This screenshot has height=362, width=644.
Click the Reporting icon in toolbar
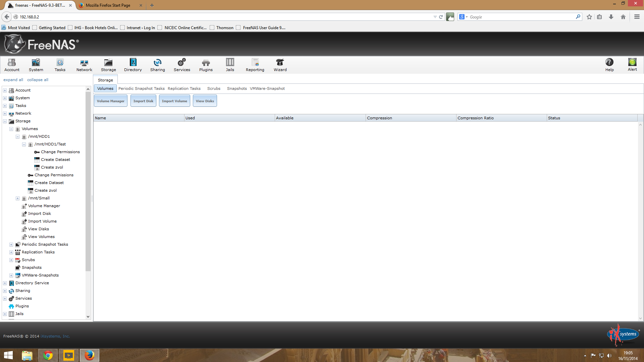[255, 64]
